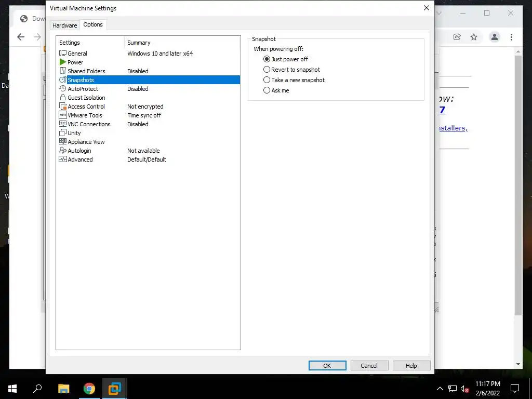532x399 pixels.
Task: Select the Unity row
Action: tap(149, 132)
